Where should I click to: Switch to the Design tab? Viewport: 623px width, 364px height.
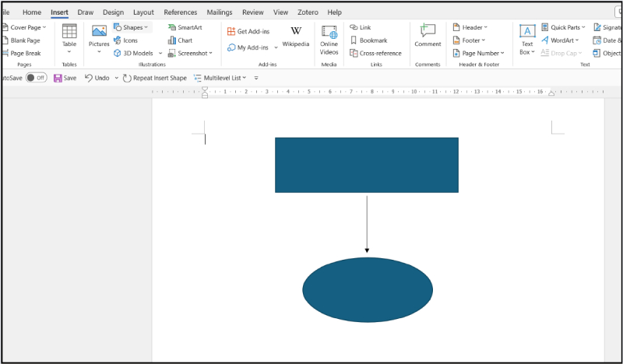coord(113,12)
